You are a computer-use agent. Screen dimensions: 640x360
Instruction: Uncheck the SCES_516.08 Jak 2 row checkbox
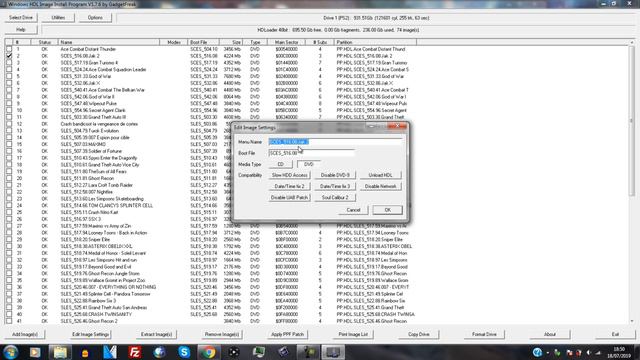point(9,56)
